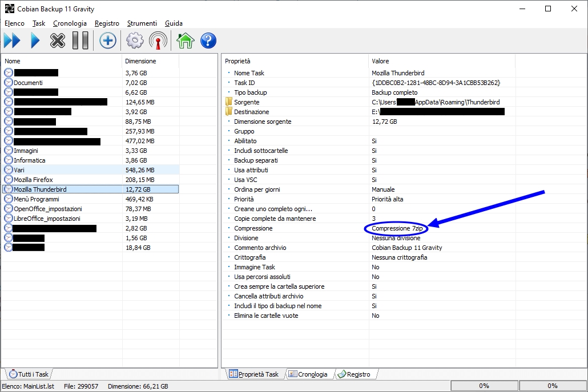The width and height of the screenshot is (588, 392).
Task: Create a new task with plus icon
Action: (x=108, y=41)
